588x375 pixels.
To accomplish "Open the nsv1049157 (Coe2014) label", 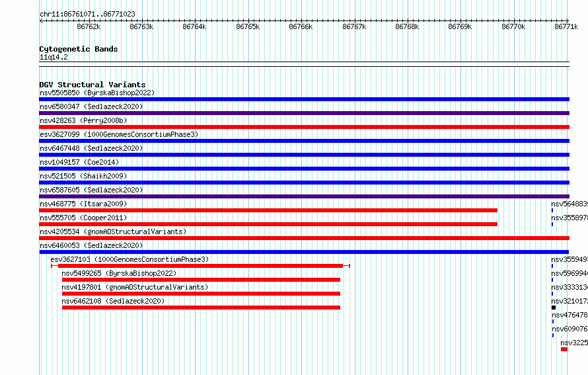I will click(x=79, y=162).
